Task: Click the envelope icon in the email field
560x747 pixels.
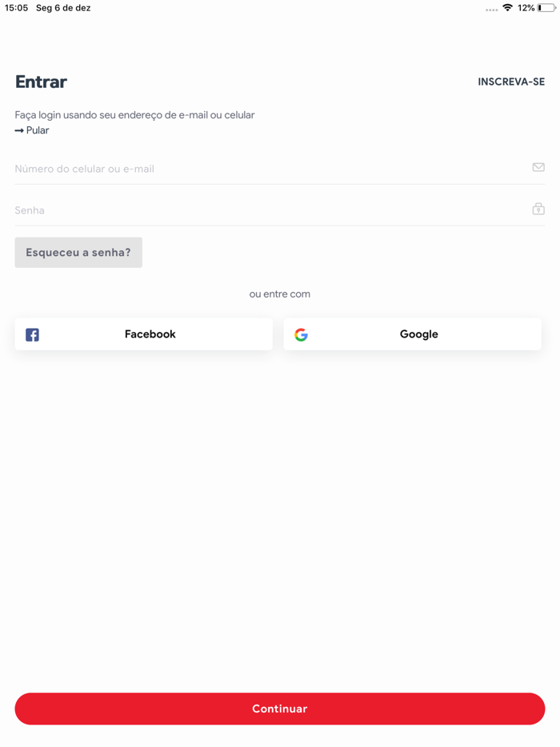Action: 538,167
